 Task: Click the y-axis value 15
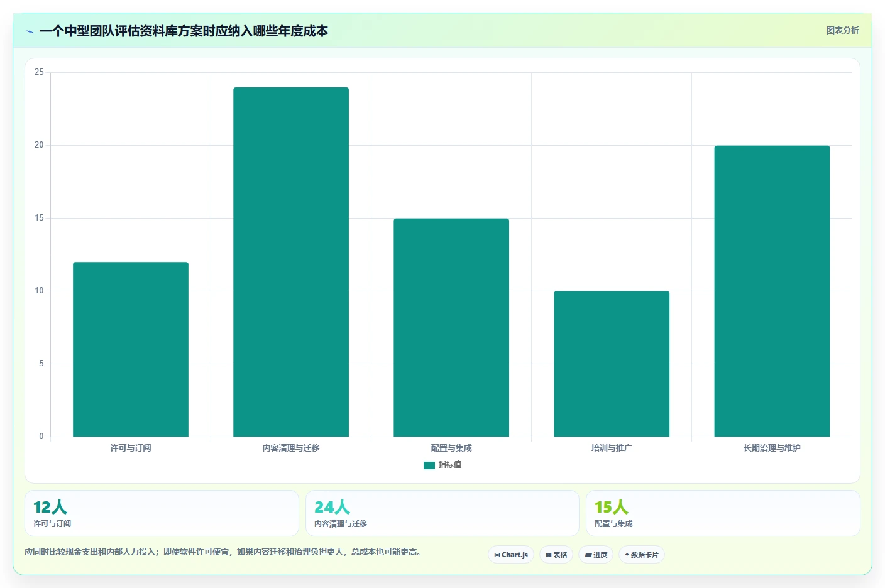click(40, 218)
